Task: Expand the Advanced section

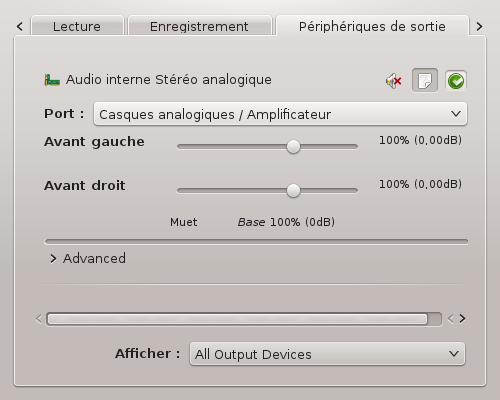Action: coord(88,258)
